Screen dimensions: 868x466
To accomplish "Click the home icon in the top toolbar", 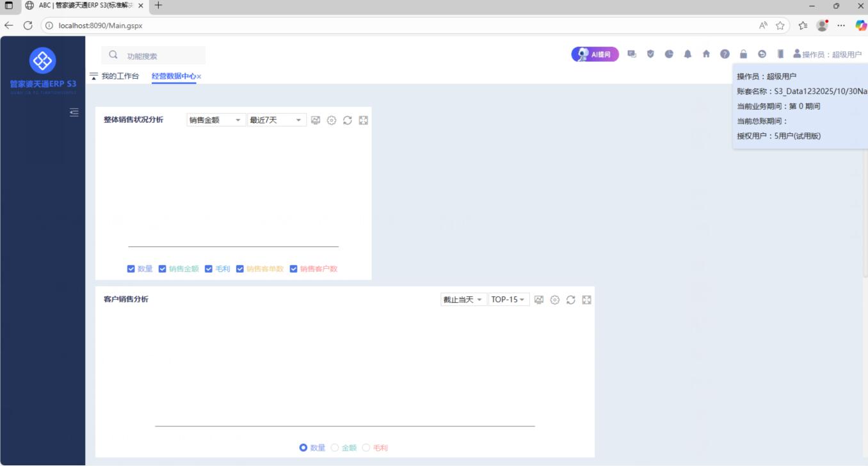I will [x=706, y=54].
